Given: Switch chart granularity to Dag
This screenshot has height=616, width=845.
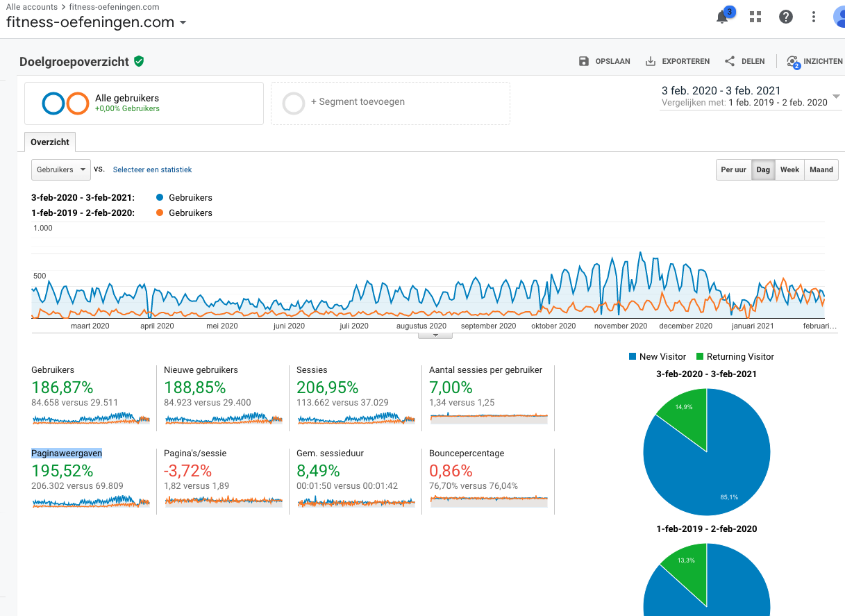Looking at the screenshot, I should 763,169.
